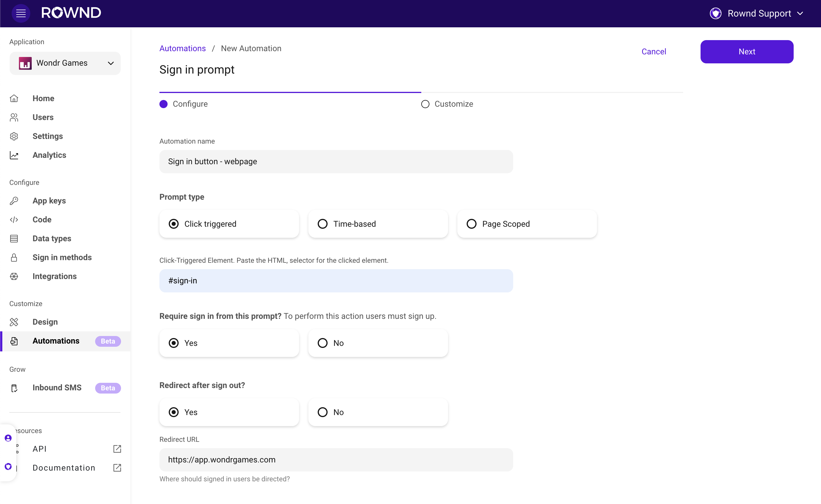The image size is (821, 504).
Task: Click the hamburger menu beside Rownd logo
Action: [21, 13]
